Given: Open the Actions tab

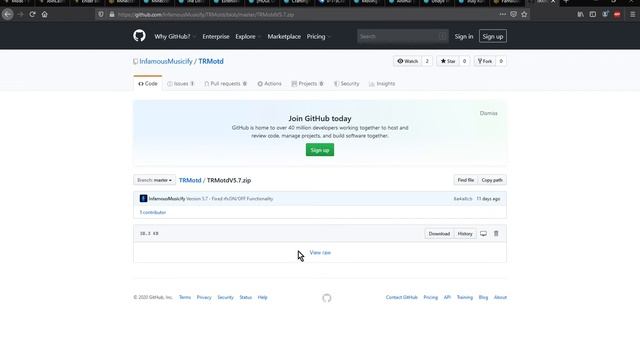Looking at the screenshot, I should click(x=269, y=84).
